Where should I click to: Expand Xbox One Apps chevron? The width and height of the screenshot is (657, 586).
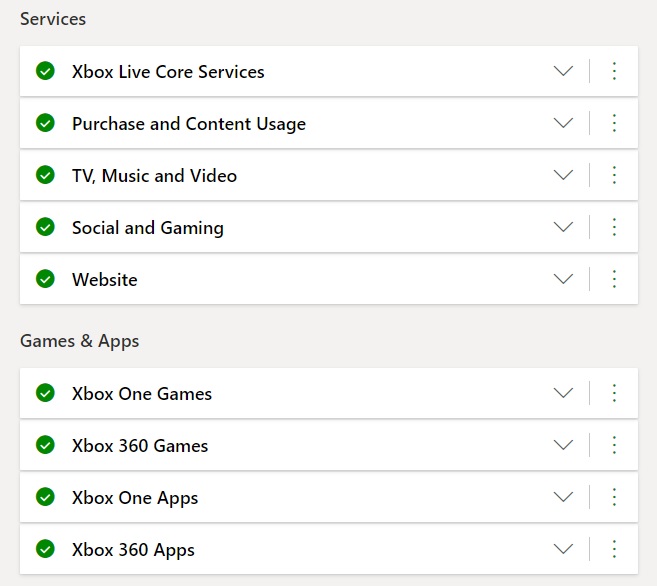(563, 497)
